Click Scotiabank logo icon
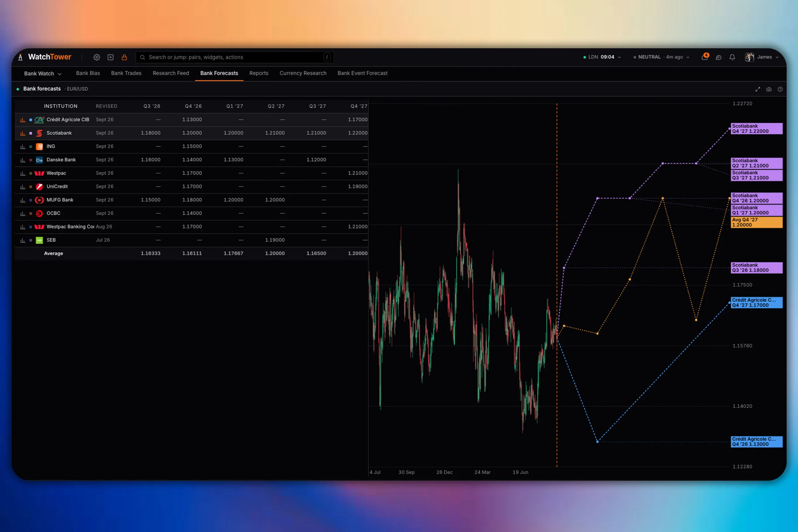 (x=39, y=133)
